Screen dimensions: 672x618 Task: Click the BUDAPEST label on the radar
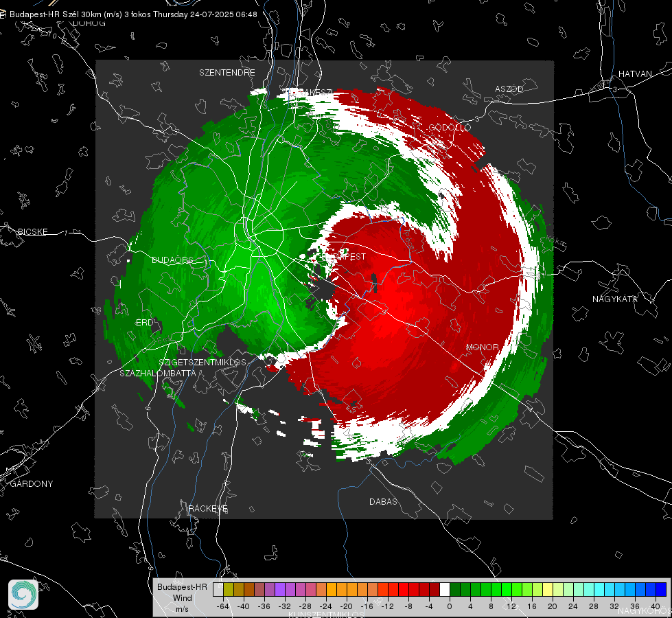(x=343, y=257)
